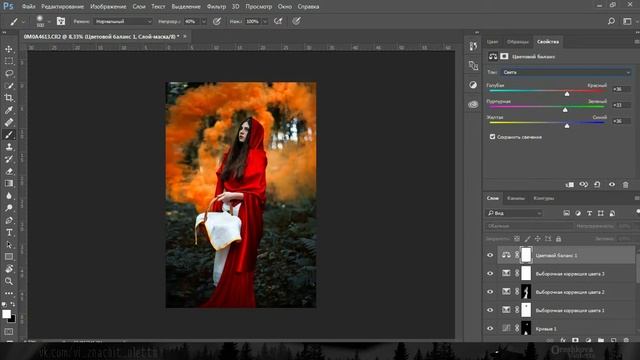Click the Cyan-Red value field
The width and height of the screenshot is (640, 360).
(622, 89)
